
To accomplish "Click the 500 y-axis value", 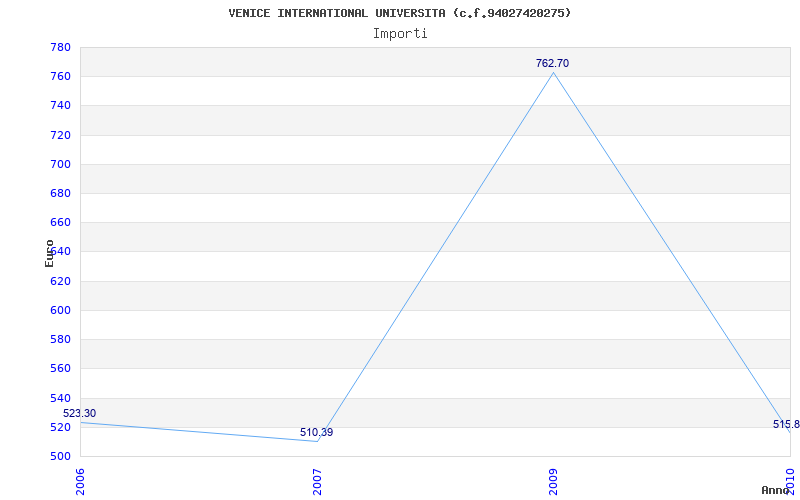I will (60, 456).
